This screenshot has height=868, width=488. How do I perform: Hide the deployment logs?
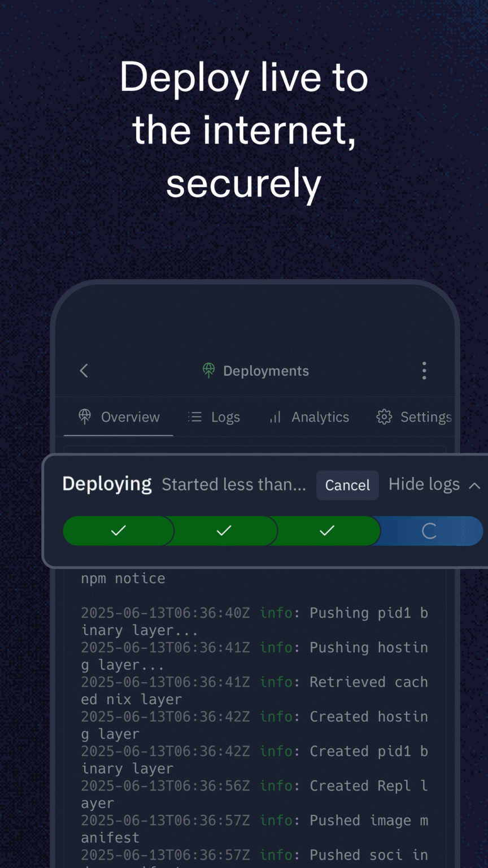tap(424, 484)
